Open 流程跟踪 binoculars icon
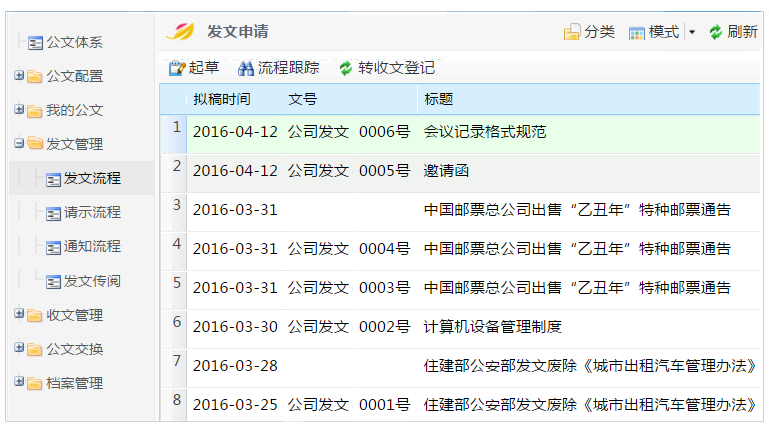 [246, 68]
